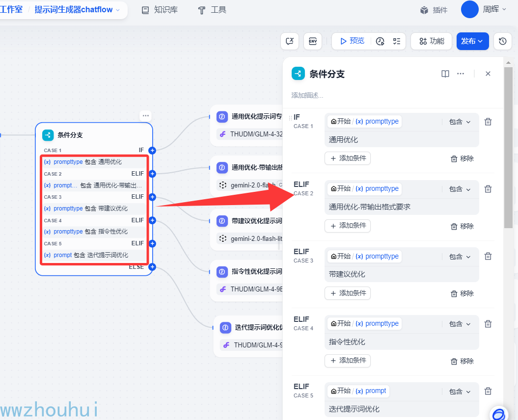Click 移除 to remove CASE 4
This screenshot has height=420, width=518.
462,361
